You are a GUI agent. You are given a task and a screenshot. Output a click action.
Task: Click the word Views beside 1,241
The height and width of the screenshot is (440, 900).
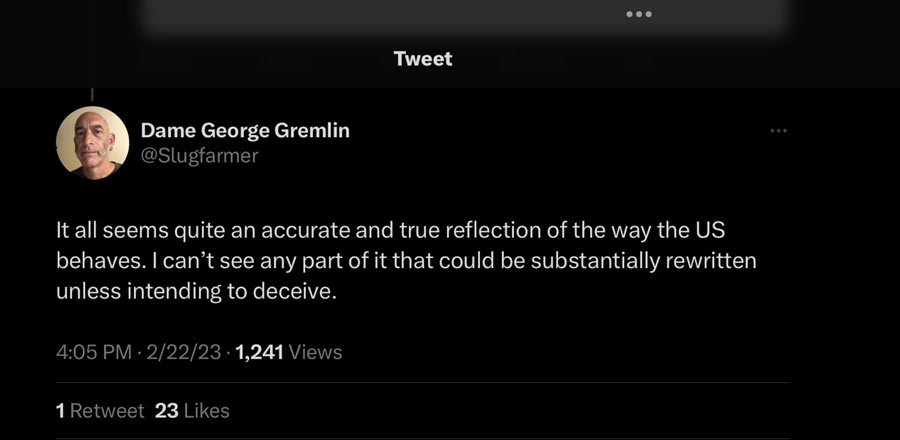pyautogui.click(x=315, y=352)
